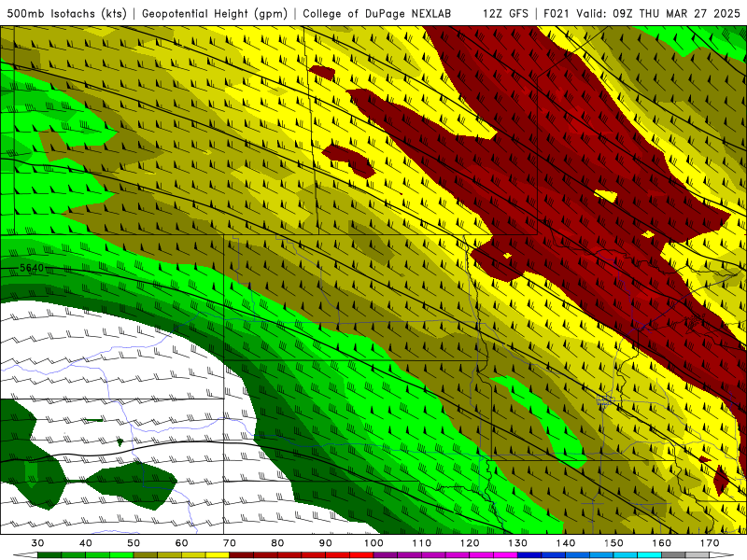
Task: Click the '500mb Isotachs (kts)' title text
Action: 66,13
